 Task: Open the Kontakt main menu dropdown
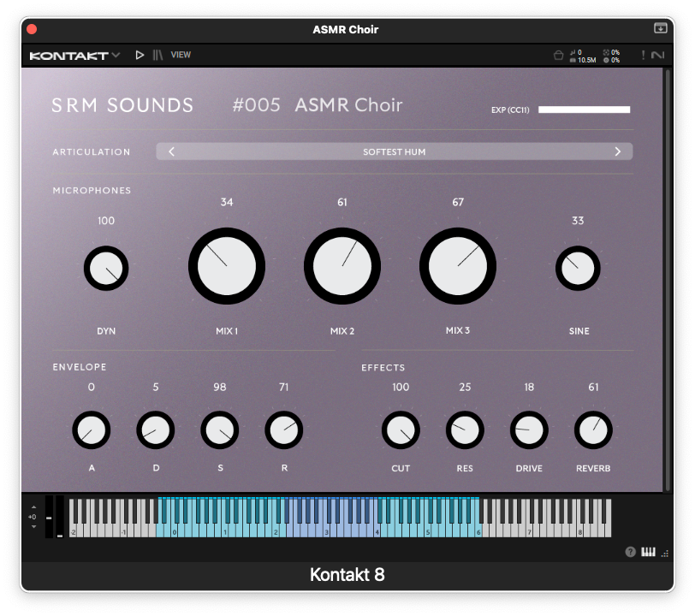74,56
